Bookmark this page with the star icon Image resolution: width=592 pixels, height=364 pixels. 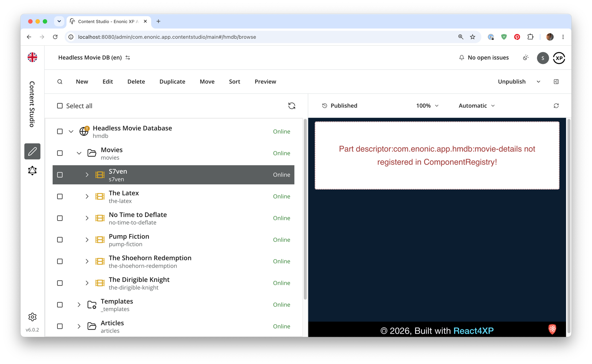coord(473,37)
